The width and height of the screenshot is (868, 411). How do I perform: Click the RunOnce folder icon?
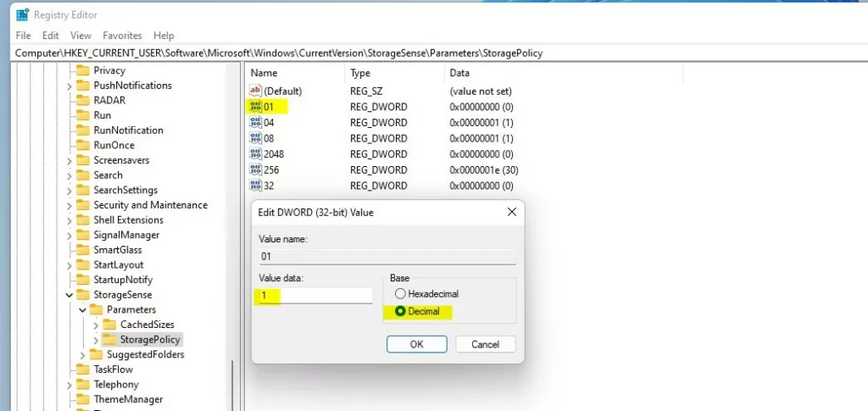tap(83, 145)
